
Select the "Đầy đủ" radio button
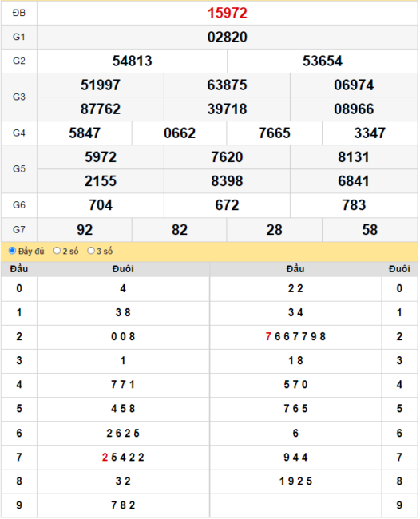pos(12,251)
